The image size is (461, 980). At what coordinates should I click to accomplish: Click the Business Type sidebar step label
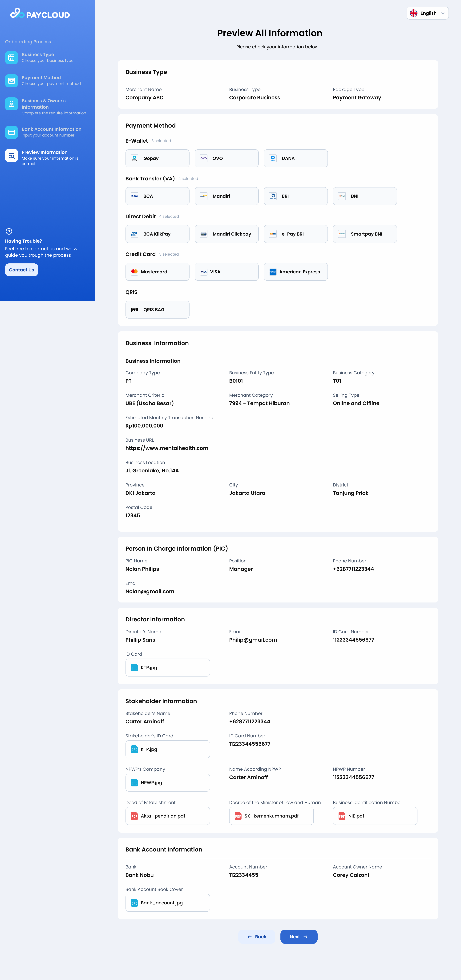pyautogui.click(x=38, y=54)
